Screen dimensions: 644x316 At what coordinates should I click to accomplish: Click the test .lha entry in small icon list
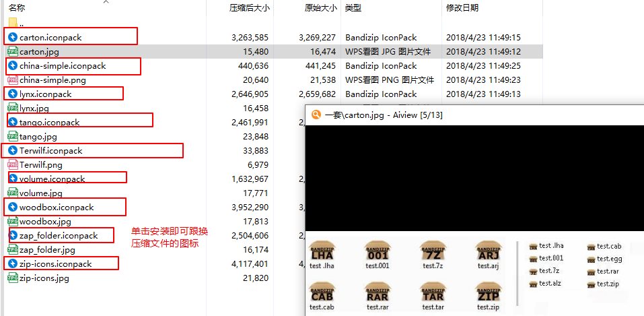tap(546, 246)
